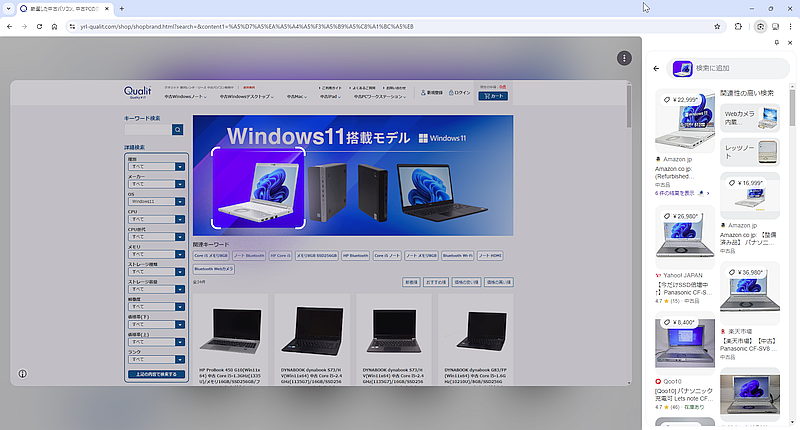The image size is (800, 430).
Task: Open the ストレージ種類 dropdown
Action: click(156, 272)
